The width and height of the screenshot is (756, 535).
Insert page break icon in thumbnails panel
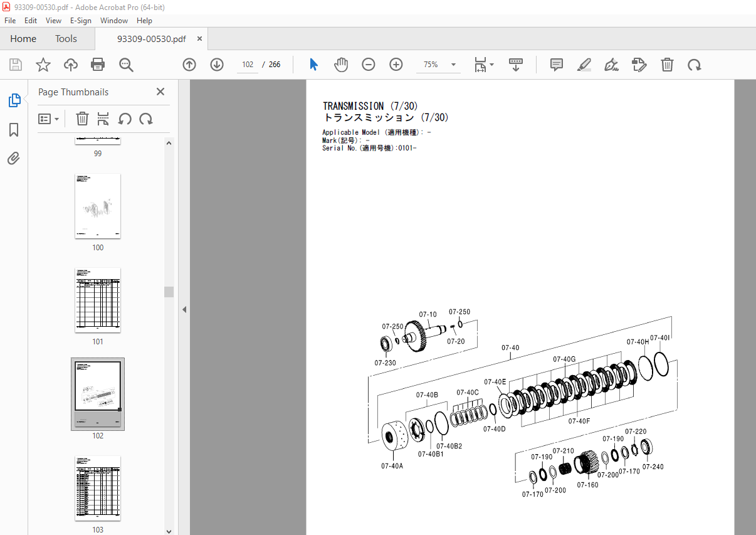[103, 119]
